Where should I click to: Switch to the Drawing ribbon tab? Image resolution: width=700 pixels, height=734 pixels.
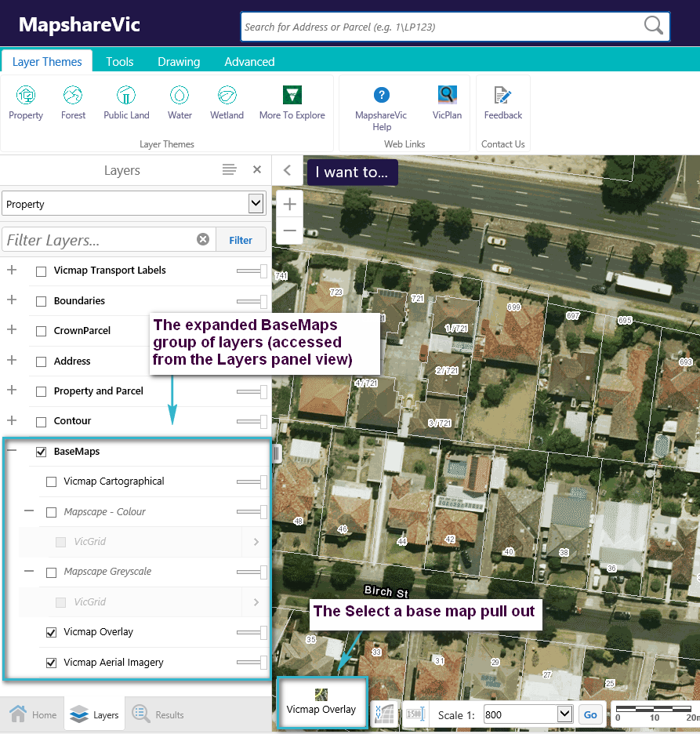pyautogui.click(x=179, y=61)
